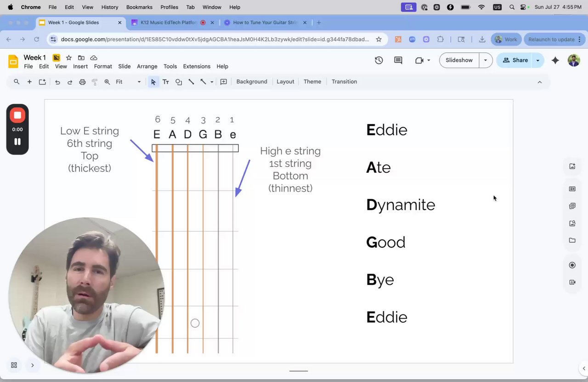
Task: Choose the Select arrow cursor tool
Action: tap(153, 82)
